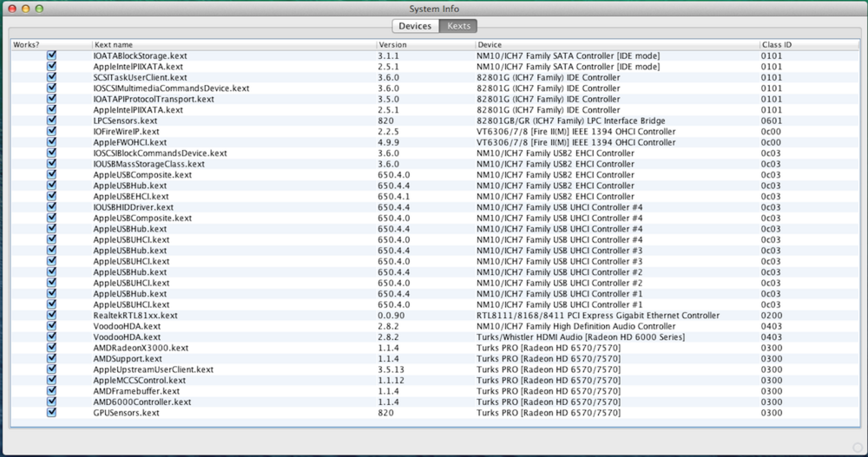
Task: Close the System Info window
Action: click(10, 8)
